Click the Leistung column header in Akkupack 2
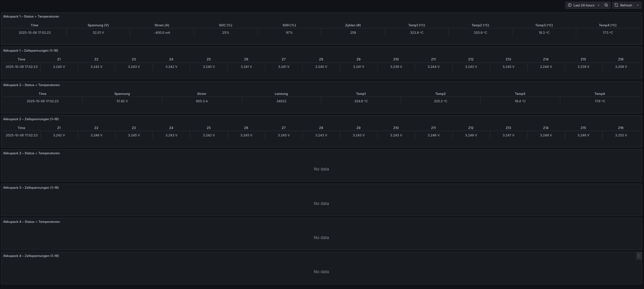The width and height of the screenshot is (644, 289). [x=281, y=94]
